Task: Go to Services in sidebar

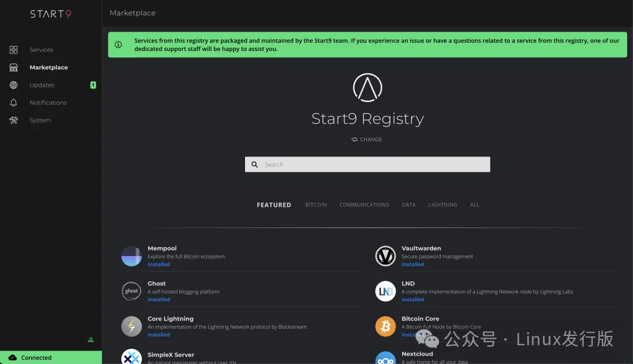Action: click(41, 50)
